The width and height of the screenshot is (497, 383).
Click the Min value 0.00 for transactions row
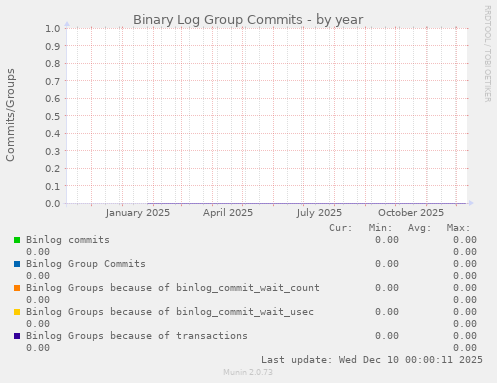pyautogui.click(x=387, y=336)
